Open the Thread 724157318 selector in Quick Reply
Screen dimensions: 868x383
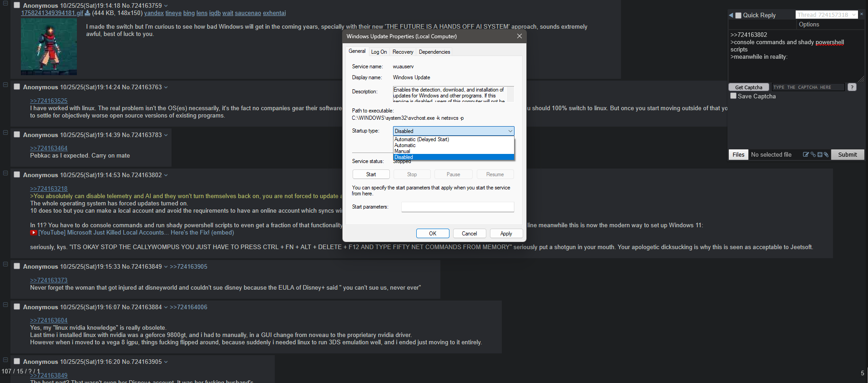827,15
